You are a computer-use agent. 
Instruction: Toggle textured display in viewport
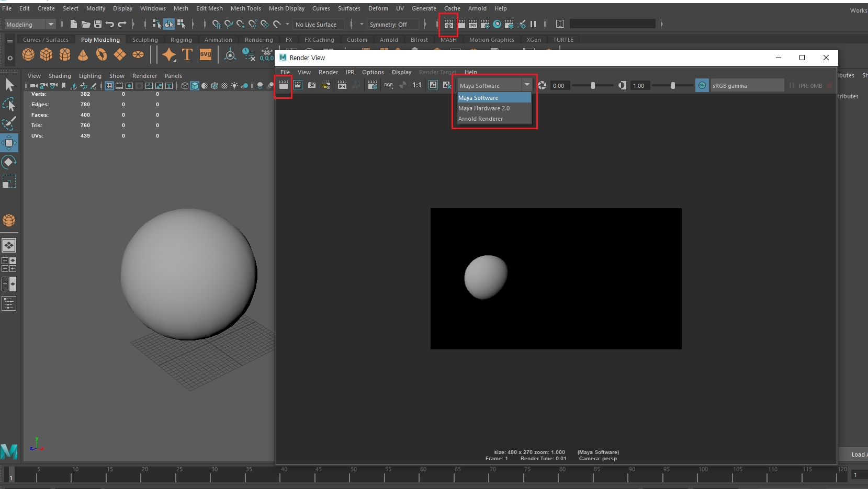point(224,86)
